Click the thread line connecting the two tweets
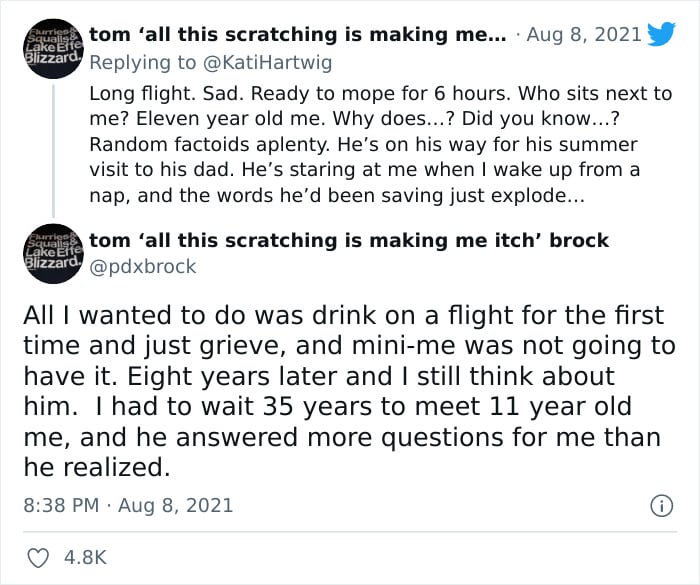The width and height of the screenshot is (700, 585). click(x=54, y=150)
